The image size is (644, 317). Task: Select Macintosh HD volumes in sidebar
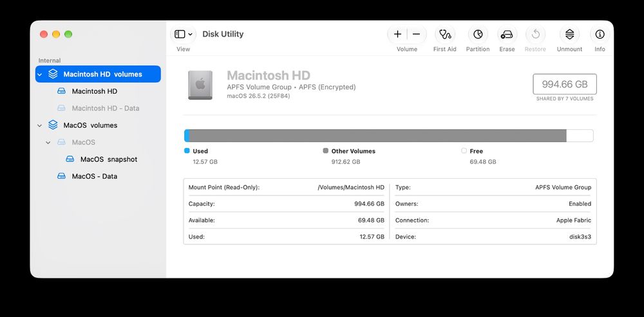point(98,74)
